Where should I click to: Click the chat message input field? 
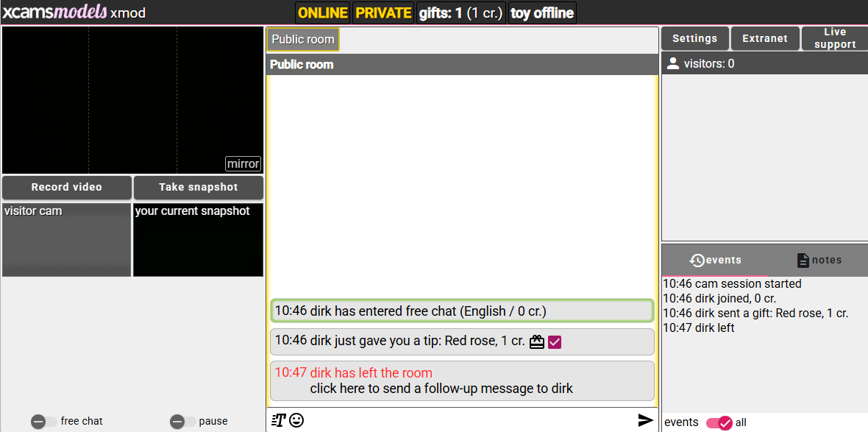pos(469,420)
